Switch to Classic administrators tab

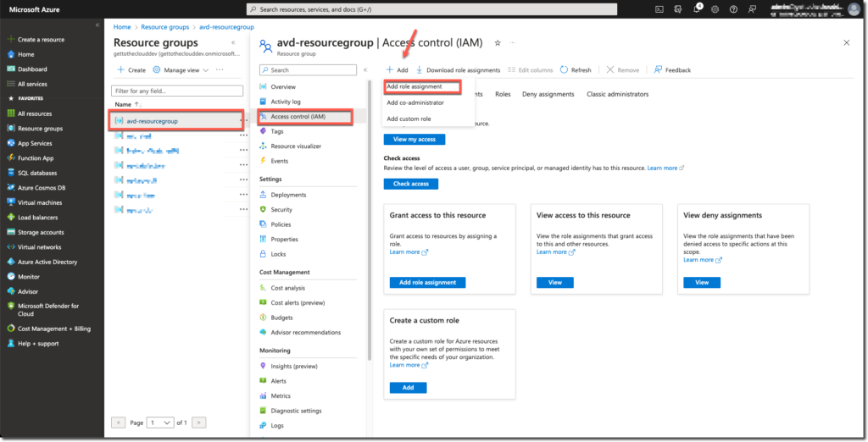(x=617, y=95)
